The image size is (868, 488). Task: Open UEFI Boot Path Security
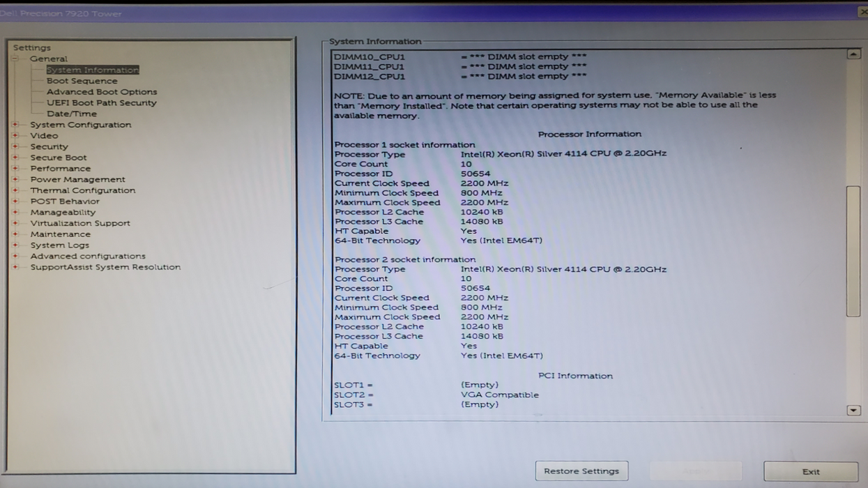pos(102,102)
